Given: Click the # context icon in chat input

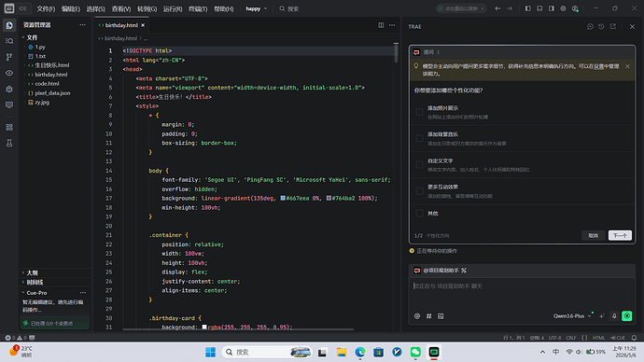Looking at the screenshot, I should coord(428,316).
